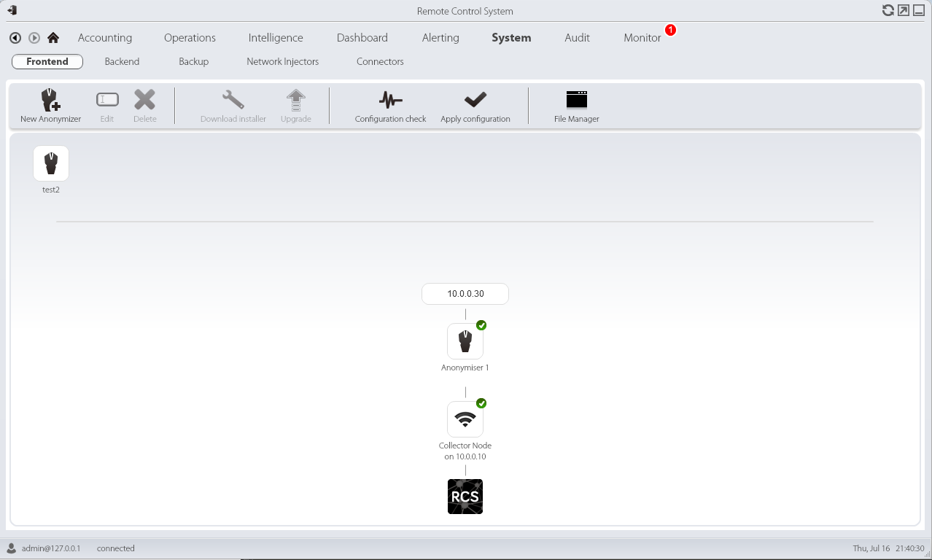932x560 pixels.
Task: Apply configuration using the checkmark icon
Action: (x=475, y=101)
